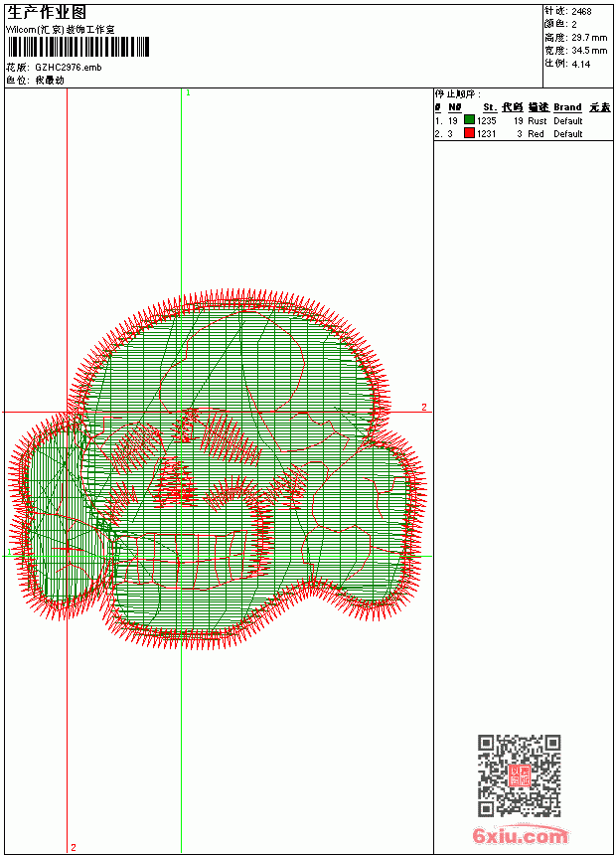Click the scale value 4.14
This screenshot has height=855, width=616.
pyautogui.click(x=580, y=64)
